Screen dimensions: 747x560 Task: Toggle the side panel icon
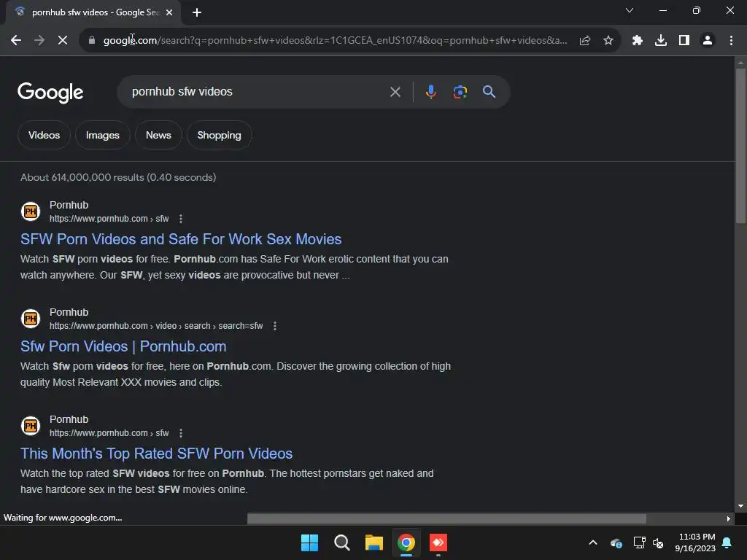(x=684, y=41)
